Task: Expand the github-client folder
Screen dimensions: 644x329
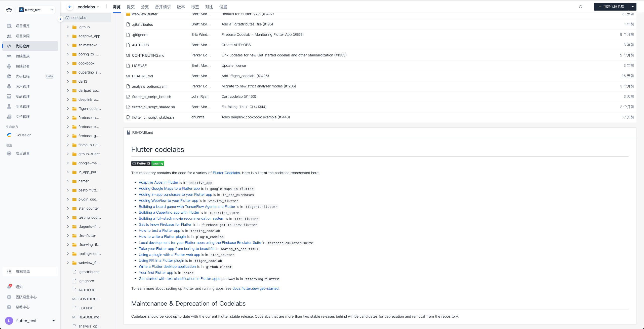Action: click(x=68, y=154)
